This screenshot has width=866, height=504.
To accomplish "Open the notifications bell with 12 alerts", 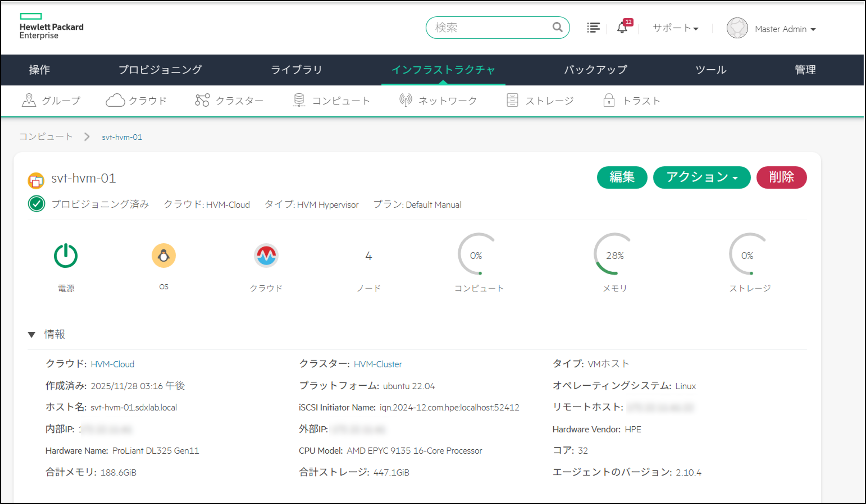I will (622, 28).
